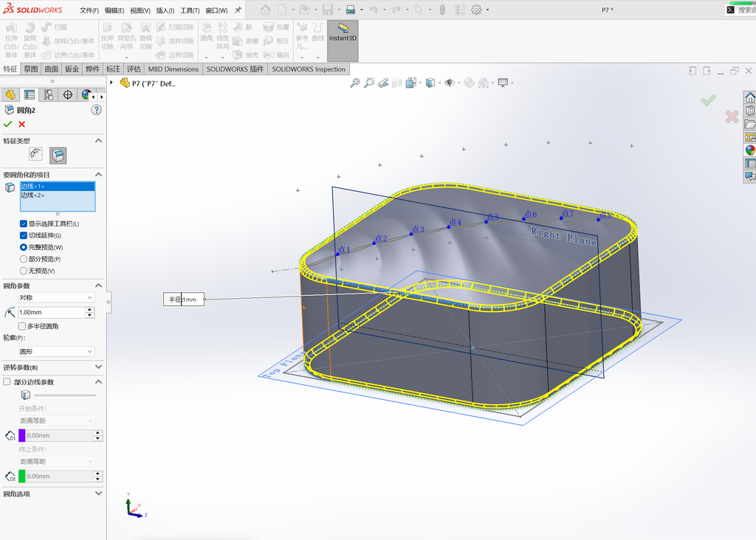Switch to the 草图 tab

tap(31, 69)
